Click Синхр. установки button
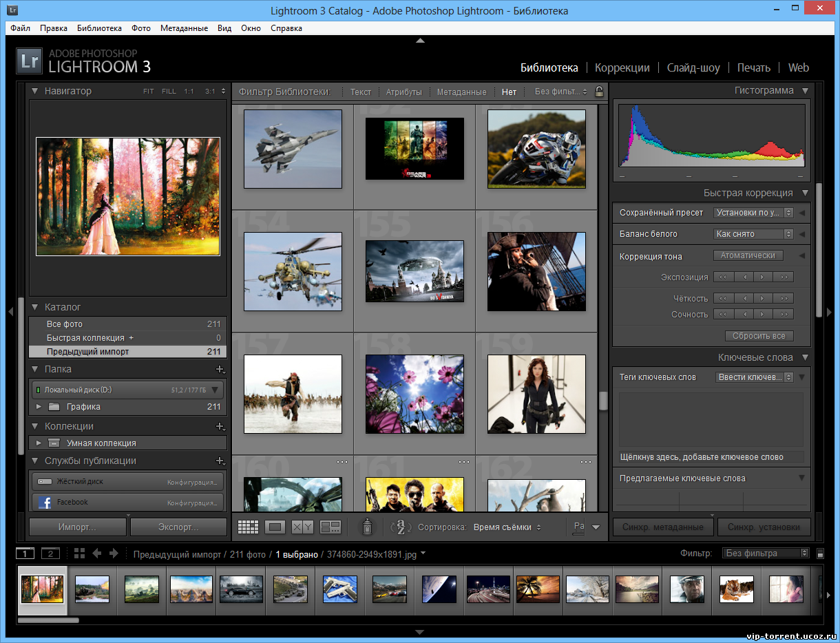The width and height of the screenshot is (840, 643). coord(764,527)
